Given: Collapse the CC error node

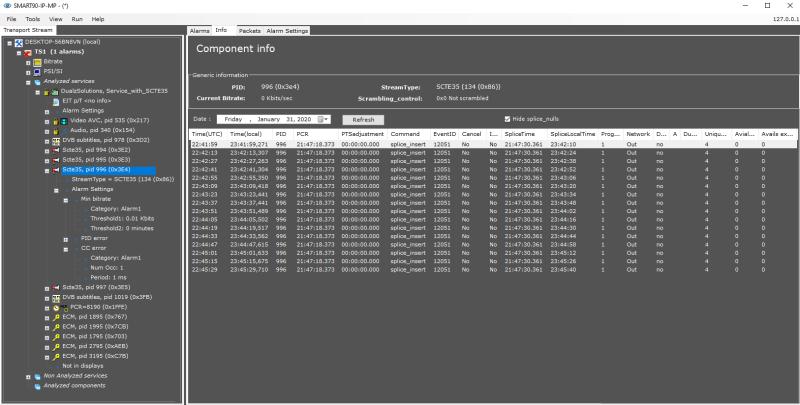Looking at the screenshot, I should 66,249.
